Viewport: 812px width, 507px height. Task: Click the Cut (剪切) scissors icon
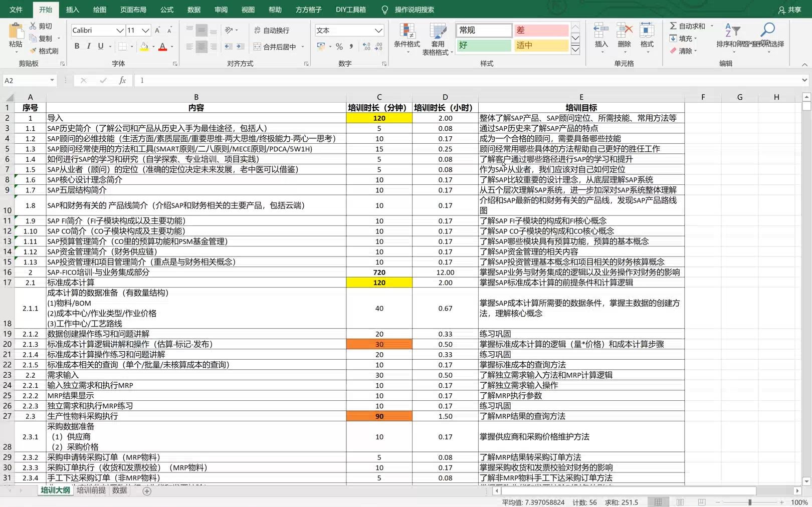point(33,26)
